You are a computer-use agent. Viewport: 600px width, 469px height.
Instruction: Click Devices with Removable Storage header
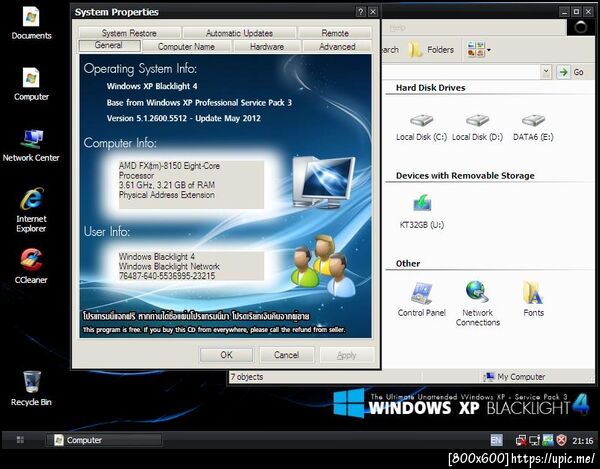(x=465, y=176)
